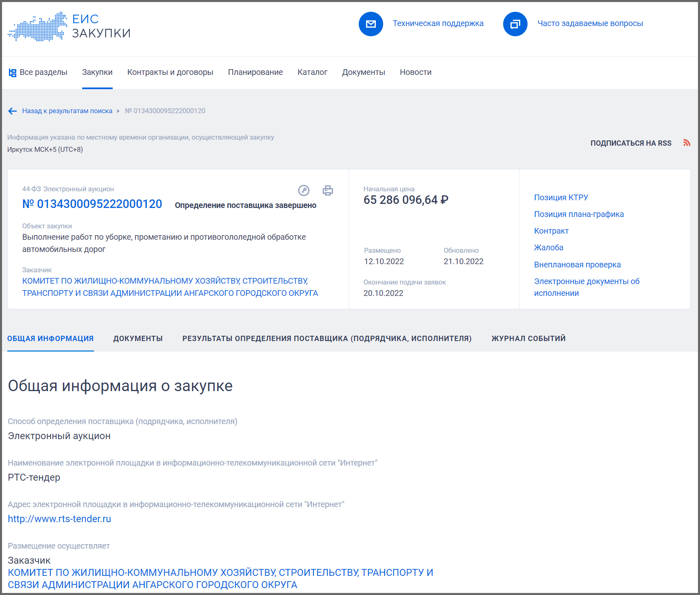Click submission end date 20.10.2022
This screenshot has width=700, height=595.
[x=383, y=293]
